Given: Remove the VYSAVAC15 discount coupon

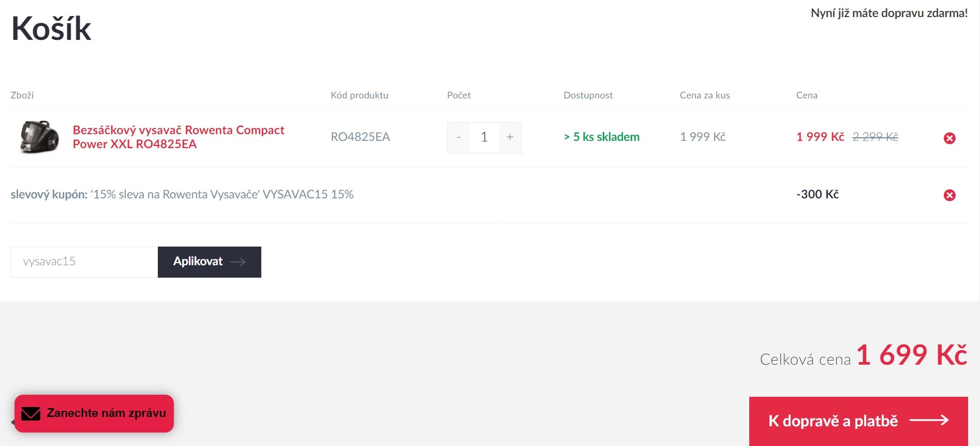Looking at the screenshot, I should (949, 195).
